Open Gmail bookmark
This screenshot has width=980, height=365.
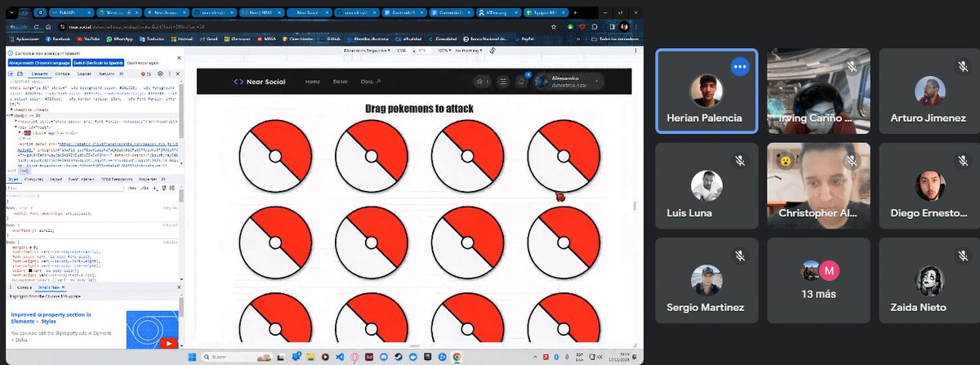[x=209, y=39]
